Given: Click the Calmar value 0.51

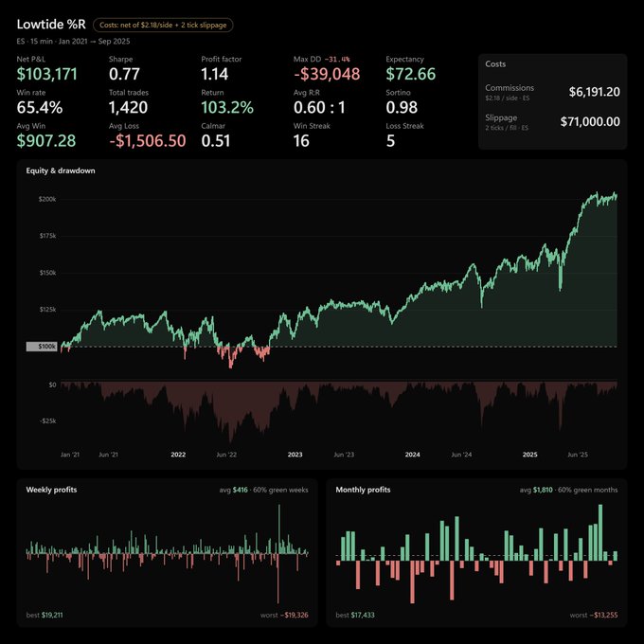Looking at the screenshot, I should coord(216,141).
